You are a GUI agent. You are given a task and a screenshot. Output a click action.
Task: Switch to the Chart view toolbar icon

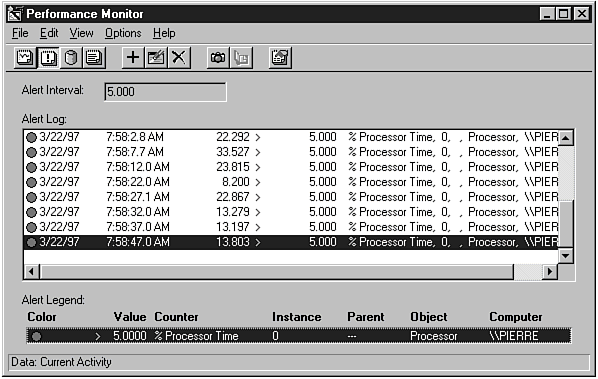(25, 58)
